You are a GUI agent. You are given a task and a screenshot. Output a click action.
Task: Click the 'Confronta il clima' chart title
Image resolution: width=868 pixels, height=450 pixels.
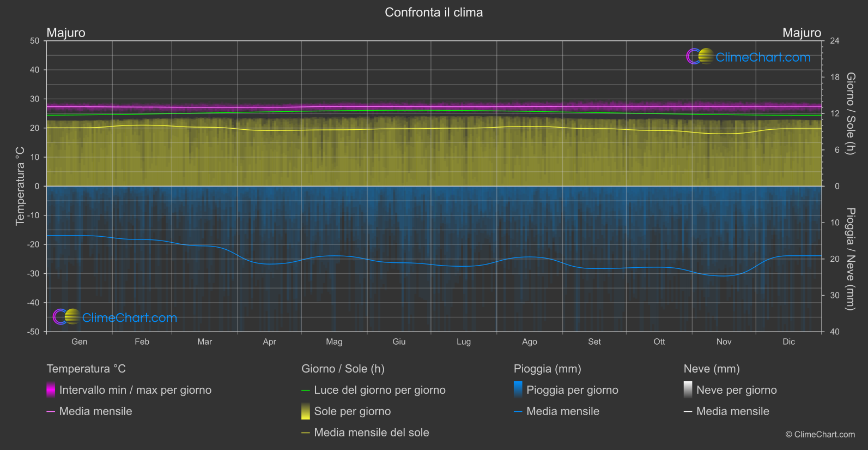pos(434,13)
